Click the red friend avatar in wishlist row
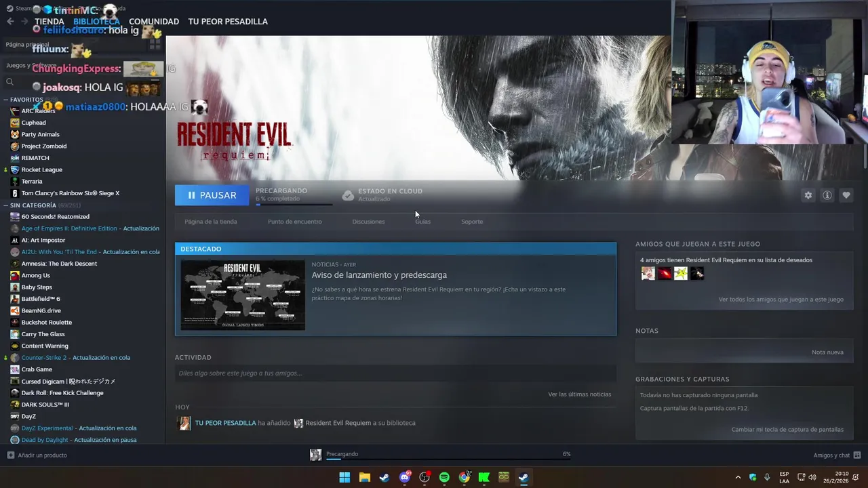The height and width of the screenshot is (488, 868). point(665,273)
